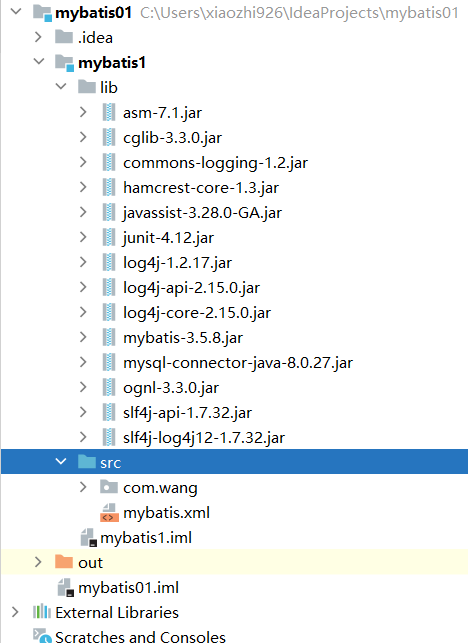Click the com.wang package icon
The width and height of the screenshot is (468, 643).
(109, 486)
